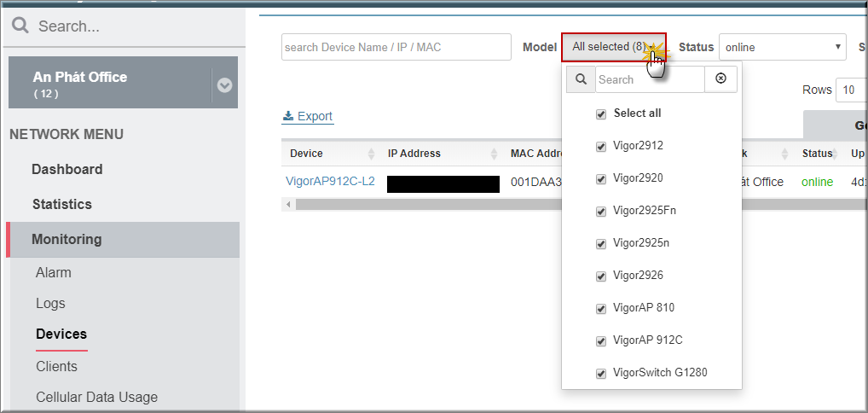This screenshot has width=868, height=413.
Task: Click the magnifier icon in Model dropdown
Action: pos(581,79)
